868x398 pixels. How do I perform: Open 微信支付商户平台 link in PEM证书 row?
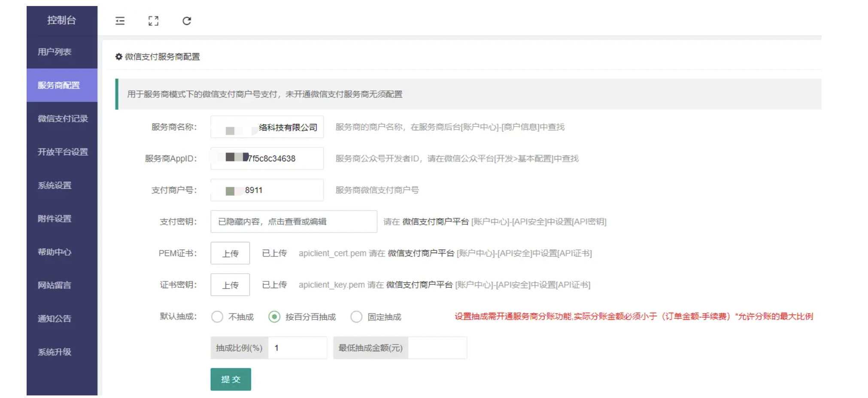pos(421,253)
